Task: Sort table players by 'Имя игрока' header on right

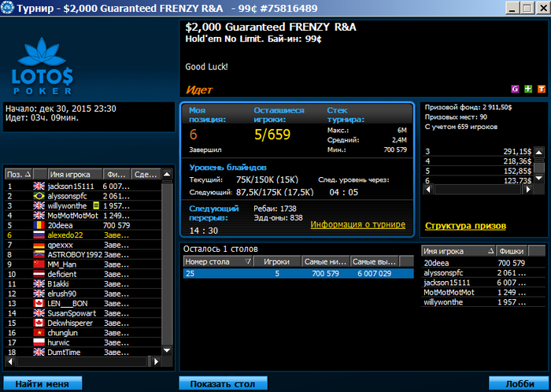Action: tap(458, 251)
